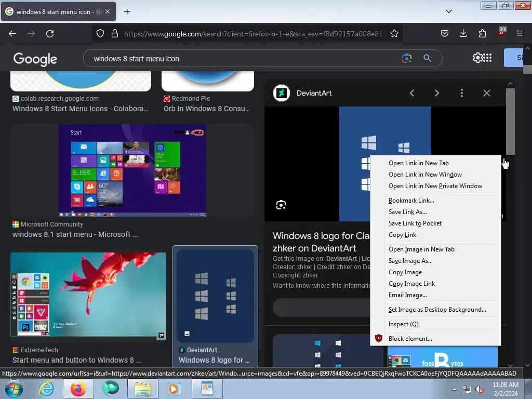Click the taskbar clock showing 11:08 AM
Screen dimensions: 532x399
point(505,389)
